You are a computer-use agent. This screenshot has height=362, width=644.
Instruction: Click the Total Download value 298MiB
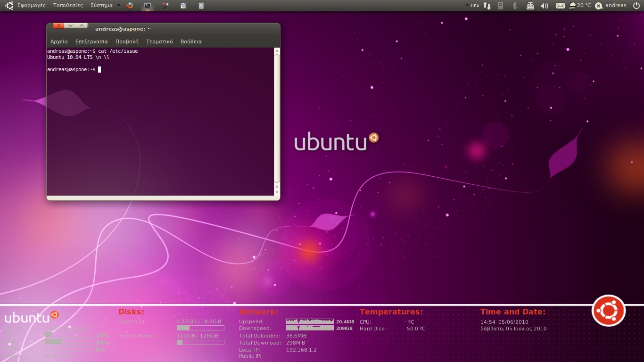(296, 343)
